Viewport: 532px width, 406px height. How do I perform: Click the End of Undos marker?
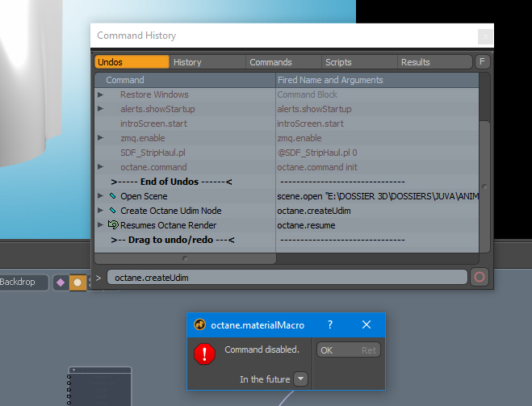point(171,182)
